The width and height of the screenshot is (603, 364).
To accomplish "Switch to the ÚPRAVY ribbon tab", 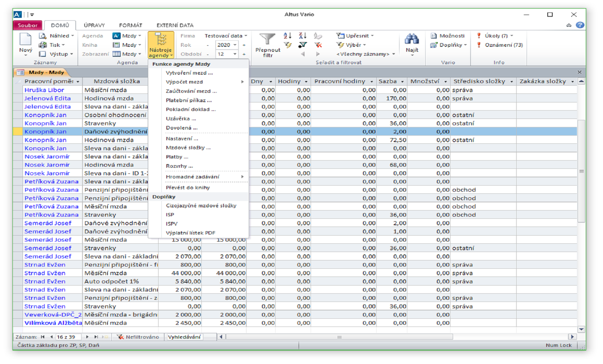I will [x=94, y=25].
